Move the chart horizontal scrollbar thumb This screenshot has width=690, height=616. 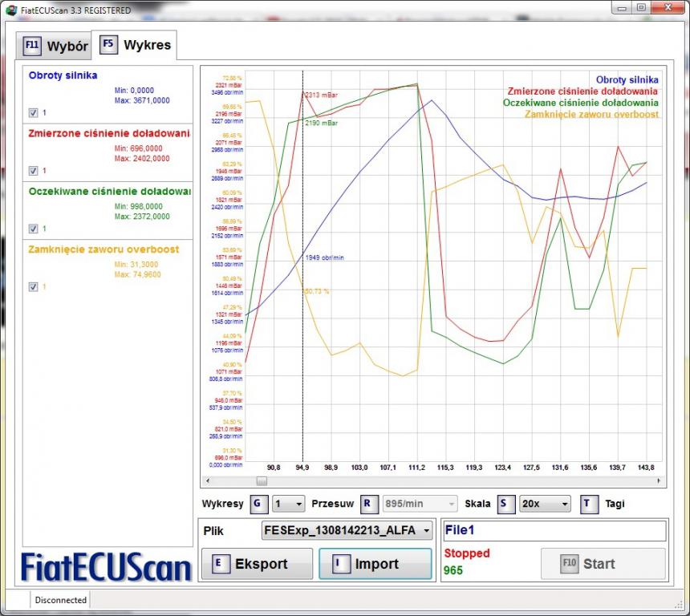(x=262, y=481)
